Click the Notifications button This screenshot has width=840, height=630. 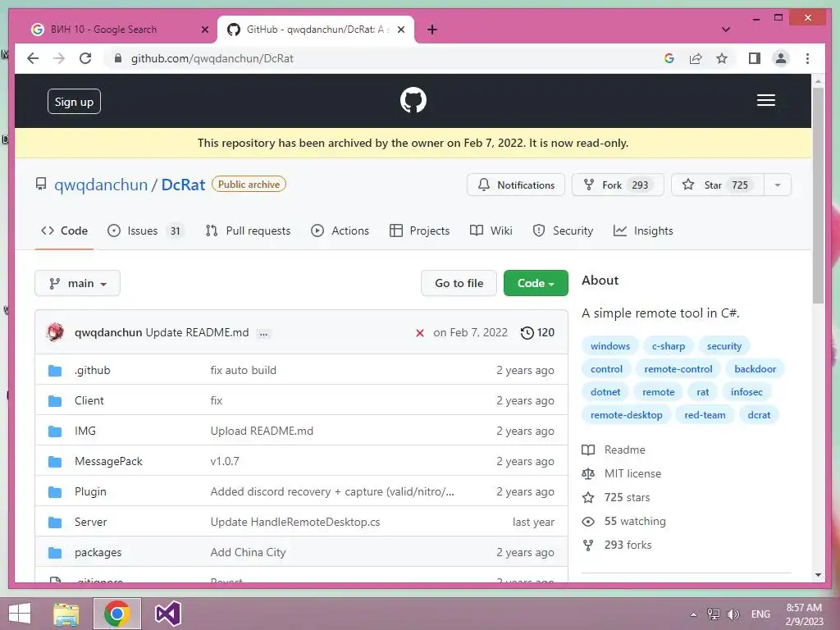(516, 185)
